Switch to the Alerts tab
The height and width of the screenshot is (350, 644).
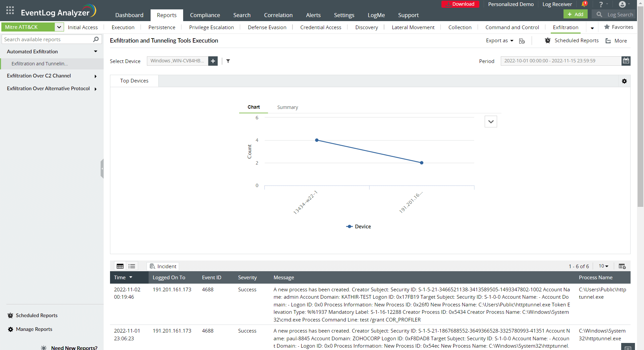tap(313, 15)
